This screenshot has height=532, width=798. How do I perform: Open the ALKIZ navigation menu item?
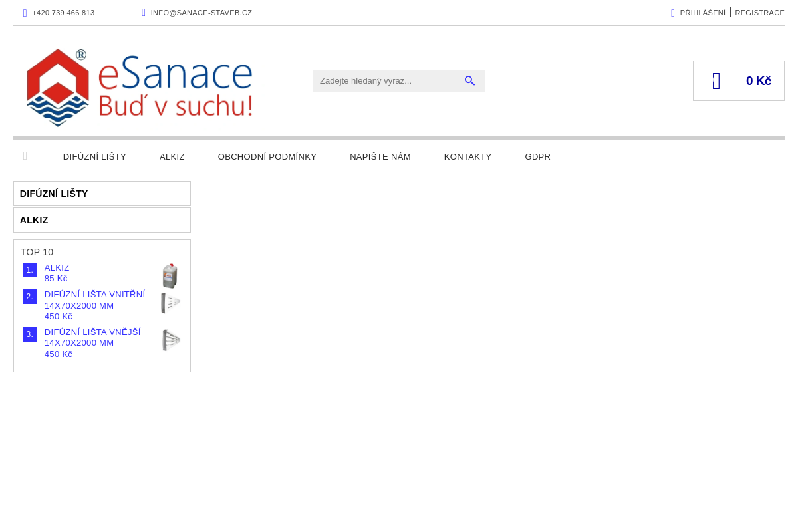[x=172, y=157]
